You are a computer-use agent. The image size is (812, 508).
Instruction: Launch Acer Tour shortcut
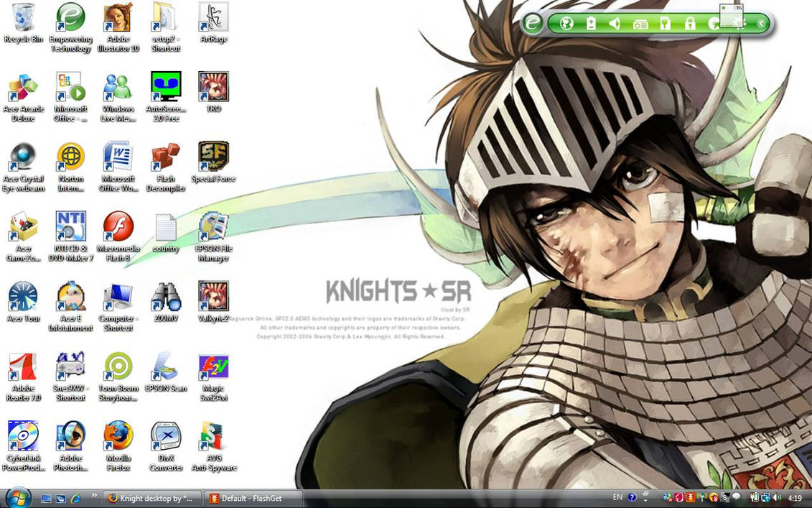coord(23,303)
